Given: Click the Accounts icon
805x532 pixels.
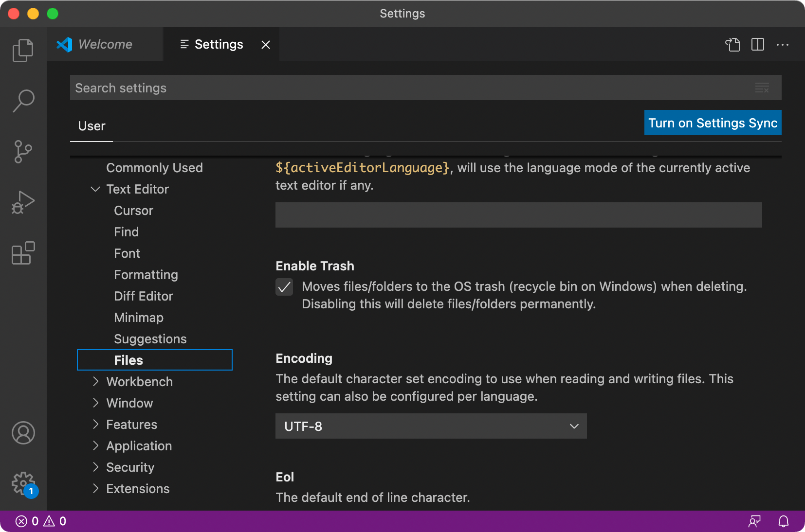Looking at the screenshot, I should click(x=23, y=433).
